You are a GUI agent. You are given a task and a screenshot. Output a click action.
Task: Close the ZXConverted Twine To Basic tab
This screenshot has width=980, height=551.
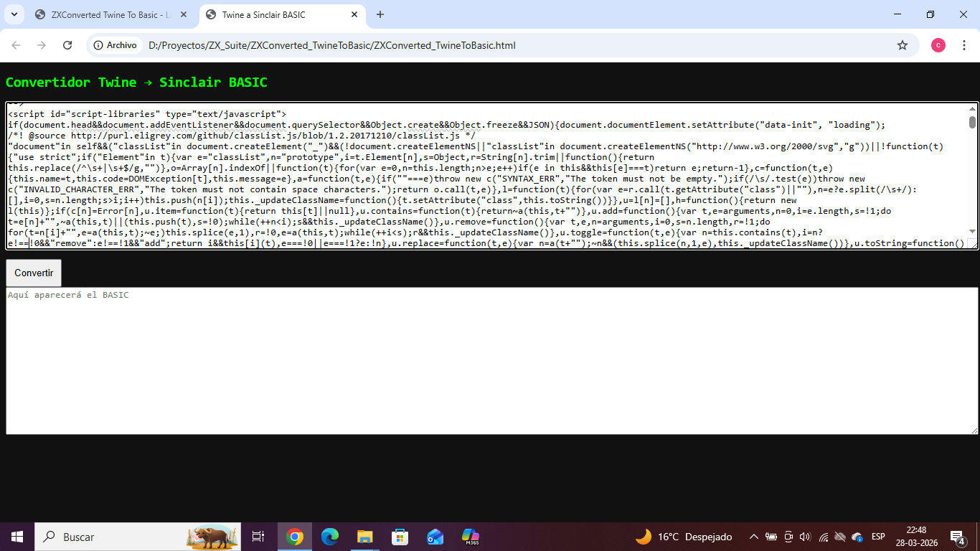coord(184,14)
